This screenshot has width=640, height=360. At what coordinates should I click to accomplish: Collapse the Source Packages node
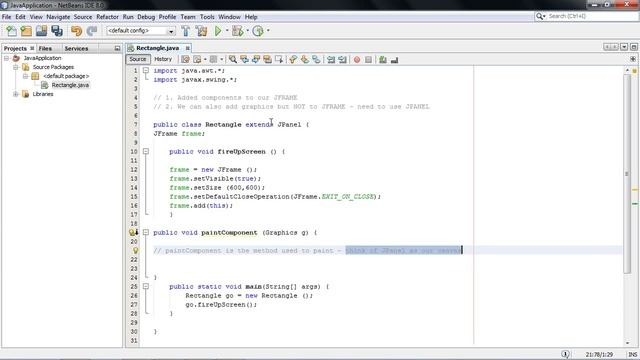tap(16, 67)
